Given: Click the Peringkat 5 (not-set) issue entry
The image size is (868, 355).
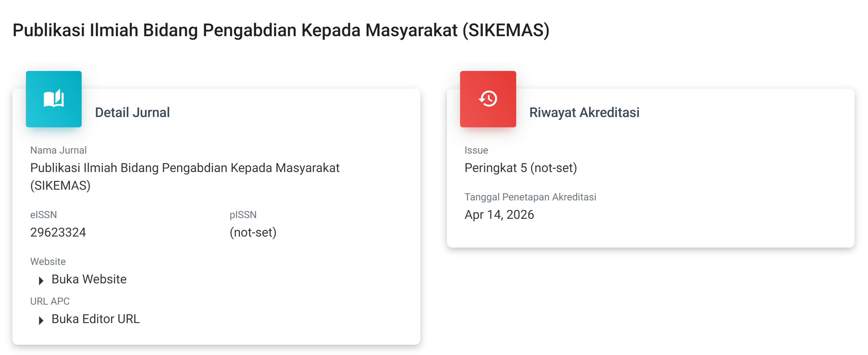Looking at the screenshot, I should pos(520,168).
